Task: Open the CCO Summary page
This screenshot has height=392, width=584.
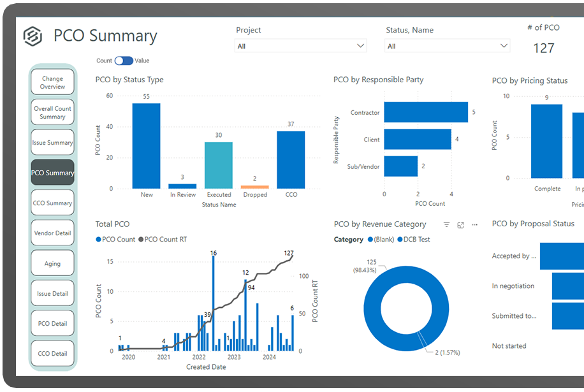Action: (x=52, y=203)
